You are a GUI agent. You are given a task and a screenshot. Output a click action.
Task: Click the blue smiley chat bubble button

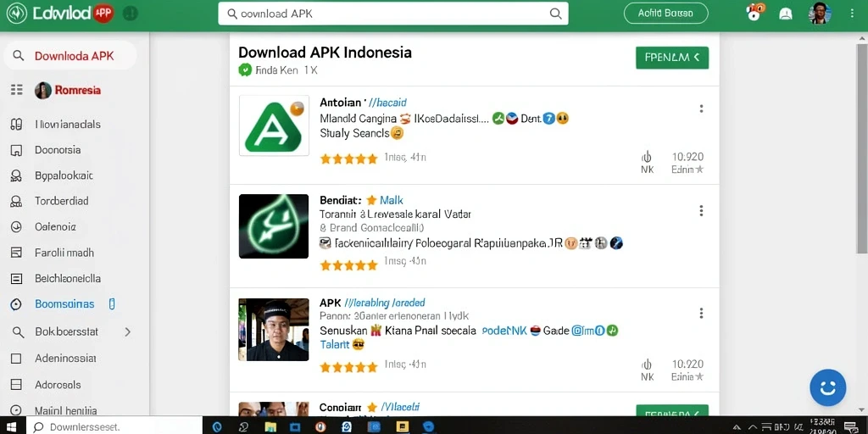pos(827,387)
